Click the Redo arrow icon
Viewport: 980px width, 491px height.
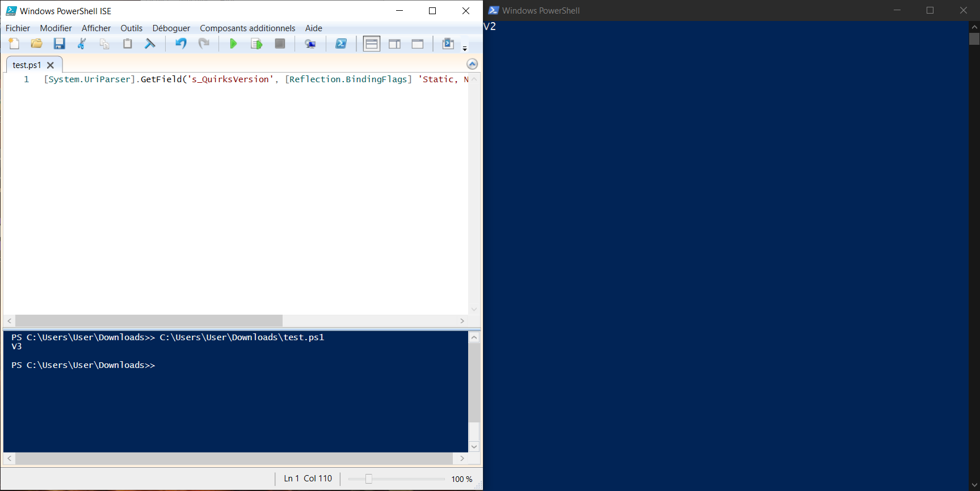click(204, 44)
